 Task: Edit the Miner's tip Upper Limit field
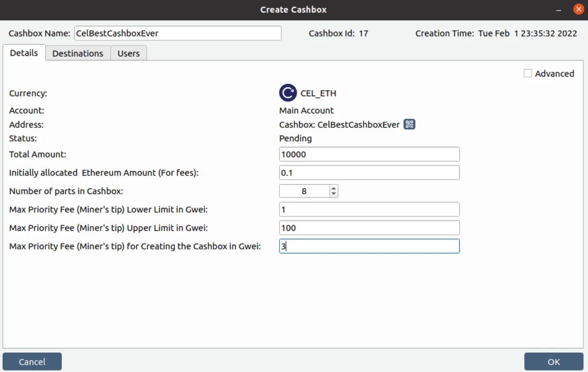coord(369,228)
